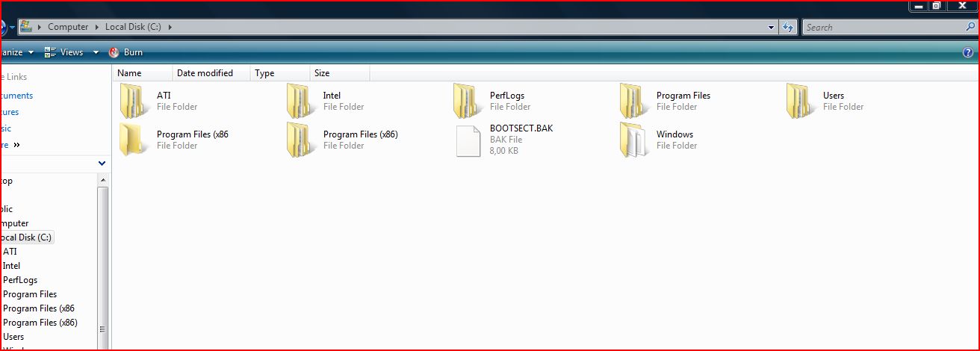Refresh the folder using address bar button
Screen dimensions: 980x351
pos(788,27)
